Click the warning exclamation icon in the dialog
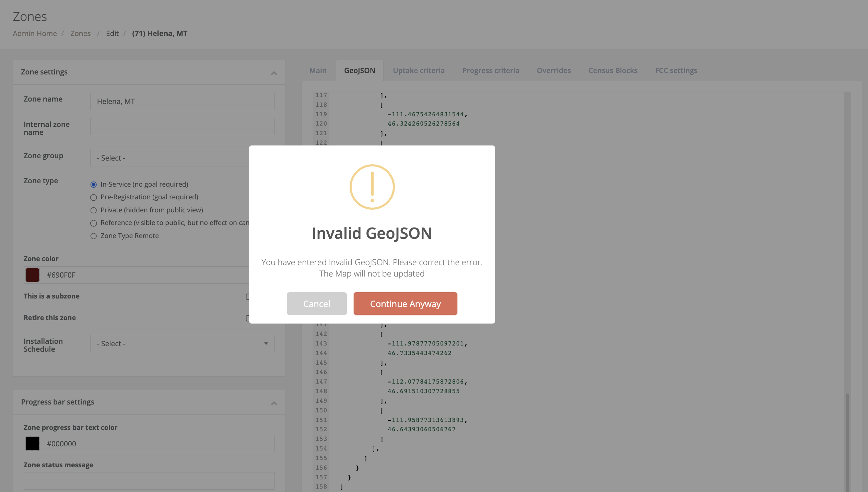 [x=372, y=187]
